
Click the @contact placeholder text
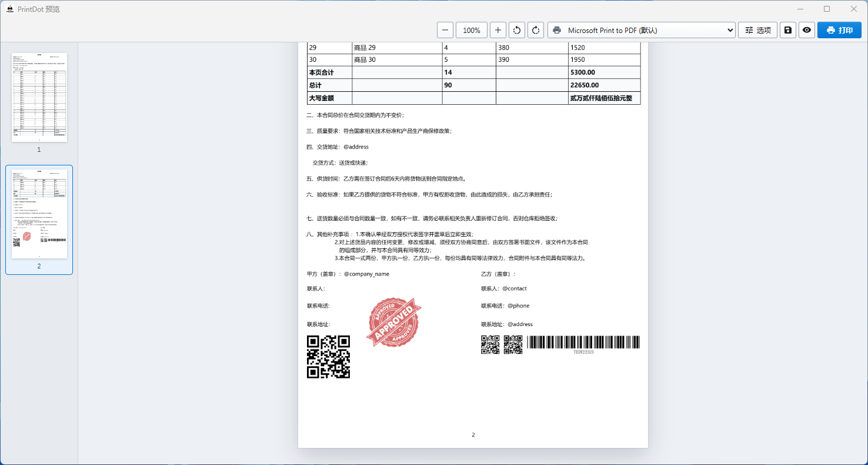pos(515,289)
